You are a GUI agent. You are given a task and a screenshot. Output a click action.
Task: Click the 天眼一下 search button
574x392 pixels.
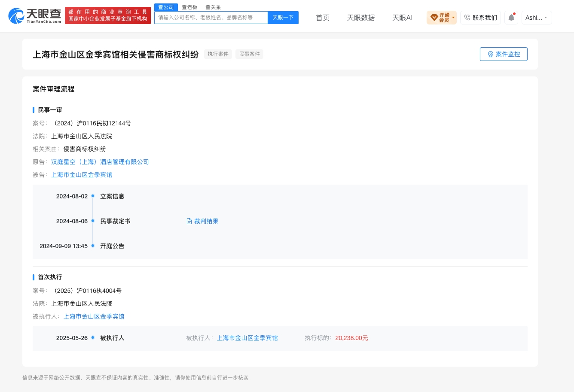click(283, 18)
